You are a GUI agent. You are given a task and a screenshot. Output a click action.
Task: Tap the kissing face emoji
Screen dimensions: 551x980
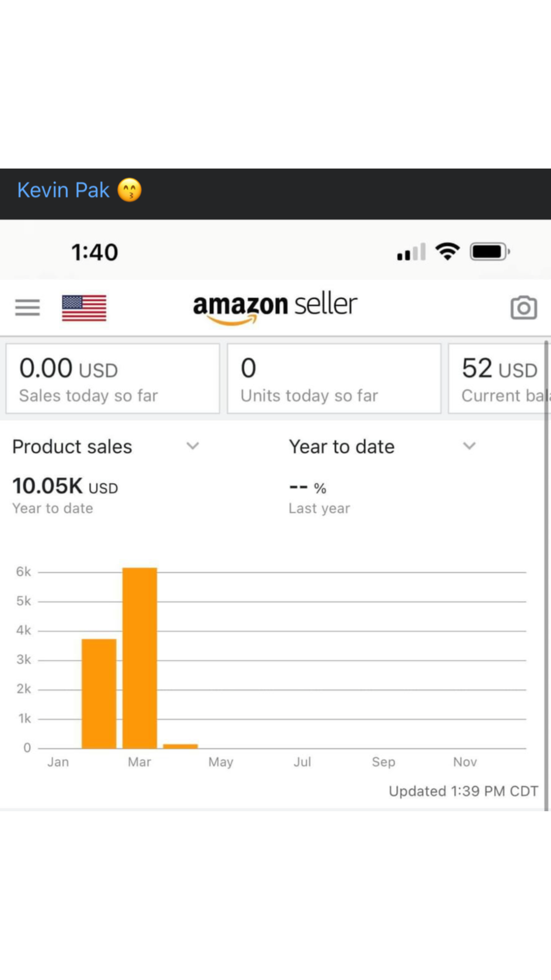click(x=130, y=190)
